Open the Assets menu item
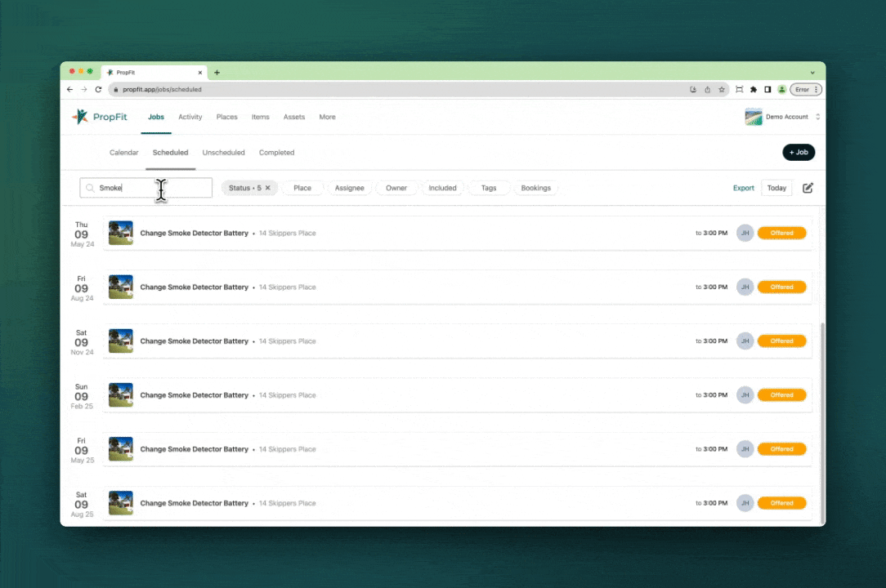This screenshot has height=588, width=886. click(293, 117)
